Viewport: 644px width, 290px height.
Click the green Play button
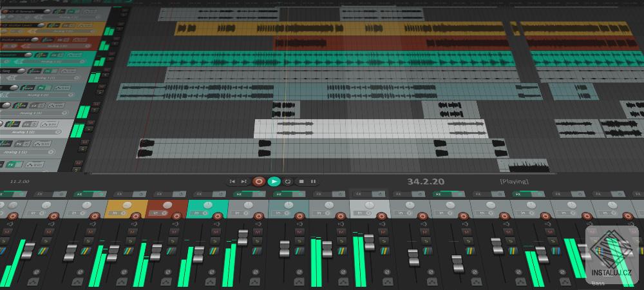274,182
